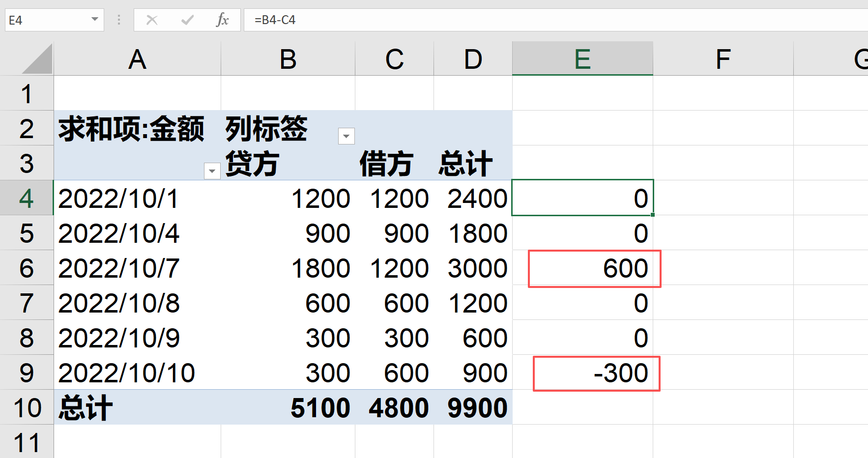
Task: Open the Name Box dropdown arrow
Action: pyautogui.click(x=94, y=20)
